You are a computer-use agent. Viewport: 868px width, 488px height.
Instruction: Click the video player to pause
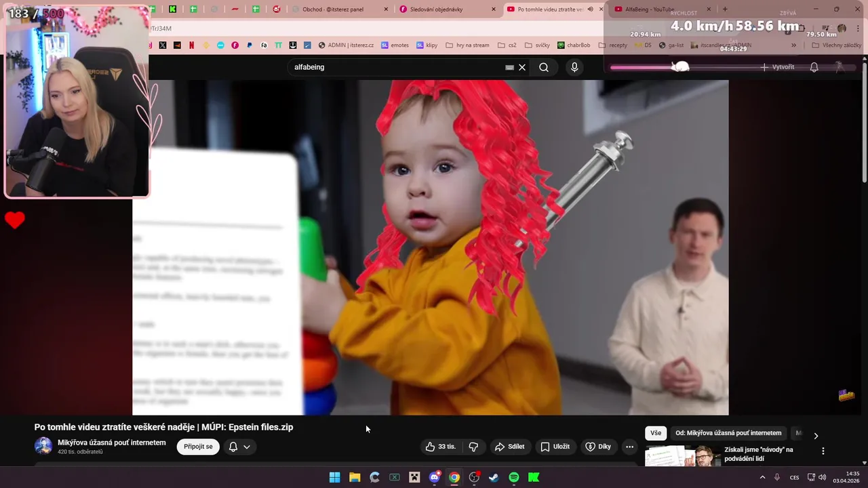pyautogui.click(x=430, y=247)
